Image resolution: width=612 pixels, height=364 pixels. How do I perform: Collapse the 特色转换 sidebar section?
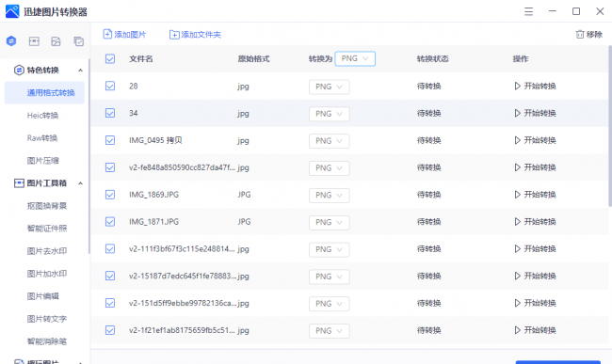point(80,71)
